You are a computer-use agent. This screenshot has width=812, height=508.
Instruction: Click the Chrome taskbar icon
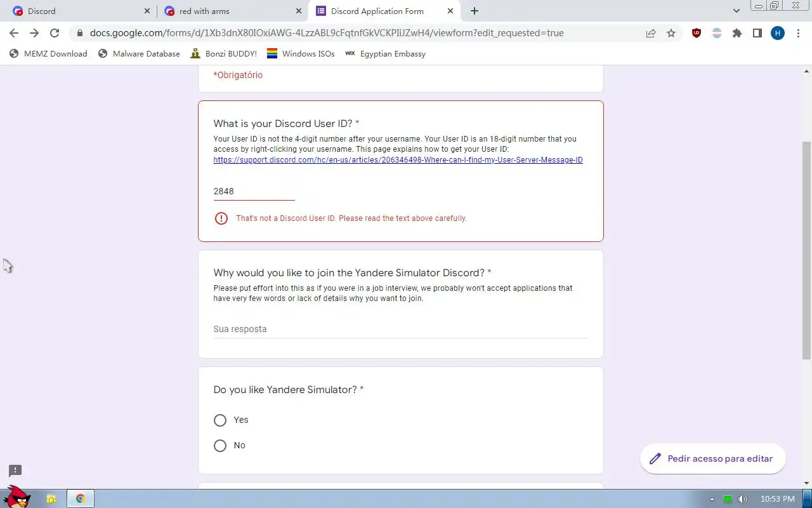(x=81, y=499)
